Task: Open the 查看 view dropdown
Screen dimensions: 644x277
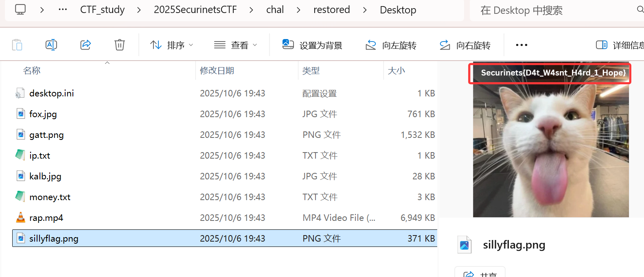Action: 235,45
